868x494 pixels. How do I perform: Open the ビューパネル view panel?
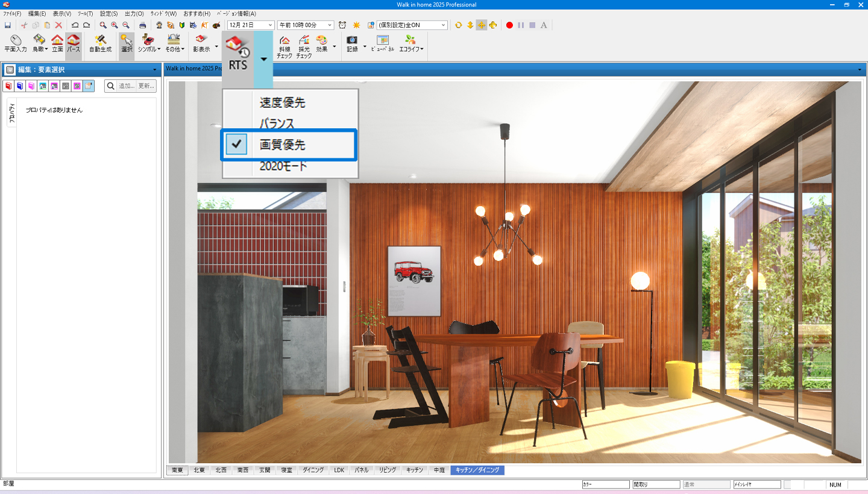pos(383,45)
